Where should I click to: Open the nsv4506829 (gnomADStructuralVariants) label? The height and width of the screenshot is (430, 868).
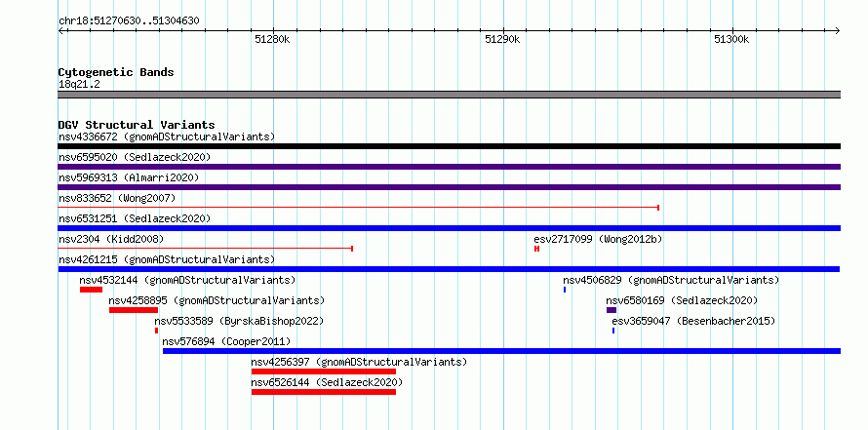(671, 280)
